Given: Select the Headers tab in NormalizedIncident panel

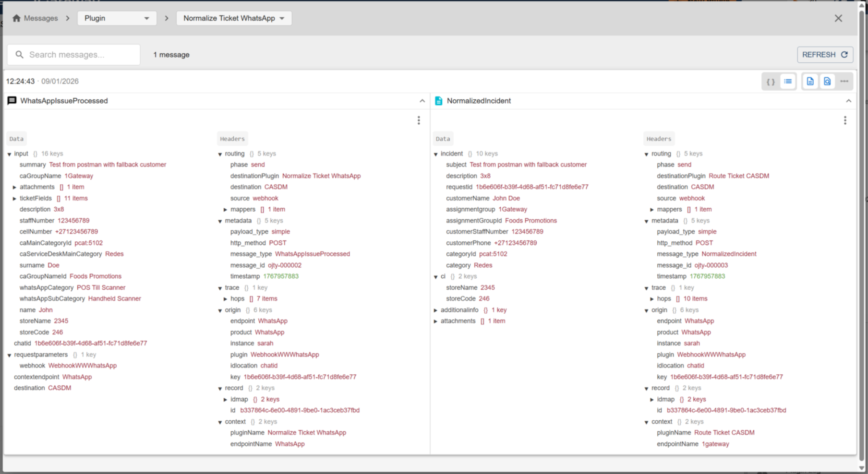Looking at the screenshot, I should click(x=659, y=139).
